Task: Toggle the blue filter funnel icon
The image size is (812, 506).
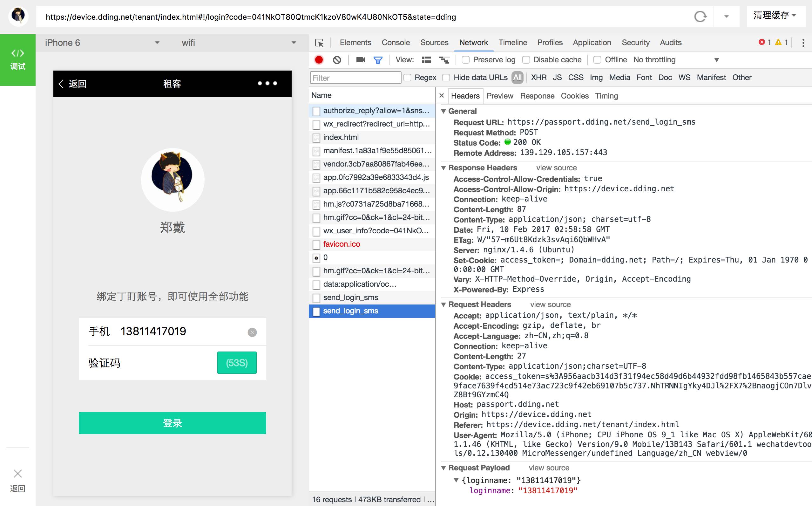Action: [x=378, y=60]
